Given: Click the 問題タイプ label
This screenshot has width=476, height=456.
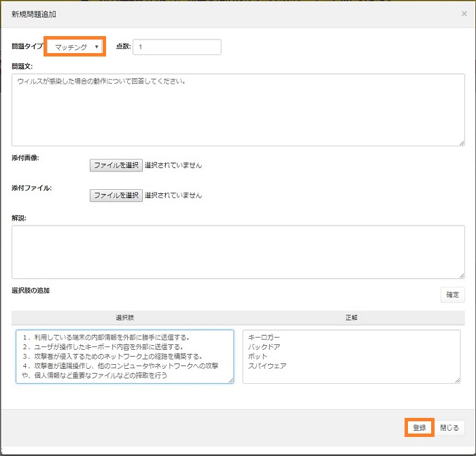Looking at the screenshot, I should (27, 47).
